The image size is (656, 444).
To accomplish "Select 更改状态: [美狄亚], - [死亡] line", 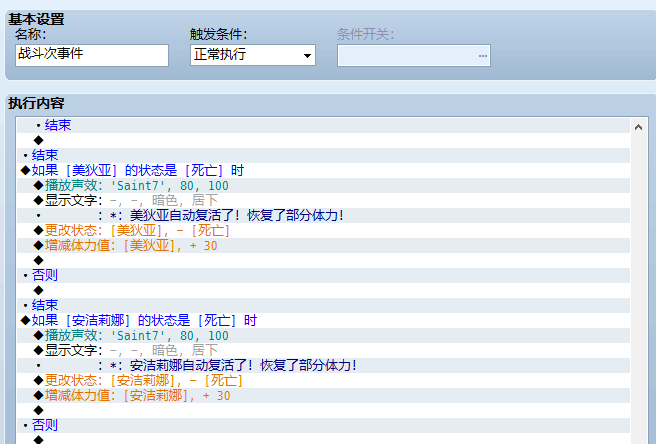I will tap(323, 231).
